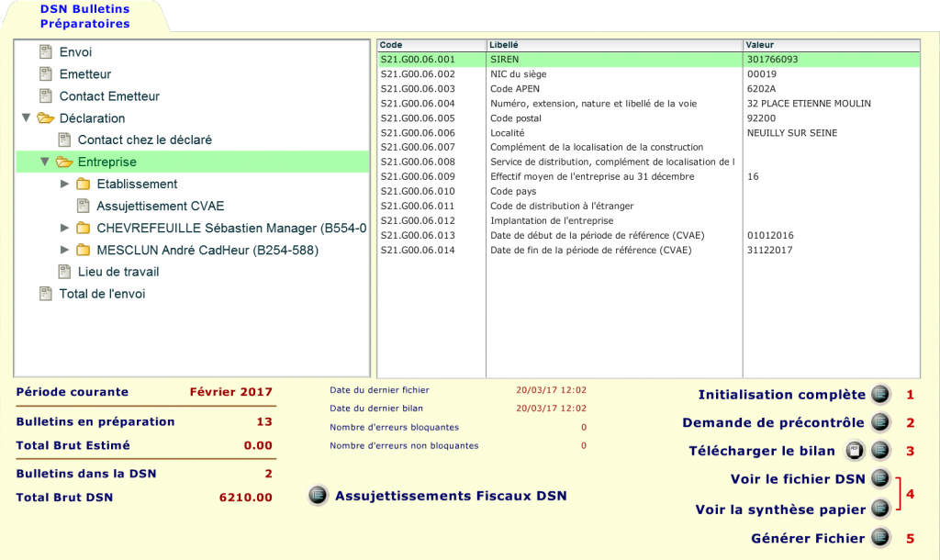Click the document icon beside Lieu de travail
Screen dimensions: 940x560
63,272
